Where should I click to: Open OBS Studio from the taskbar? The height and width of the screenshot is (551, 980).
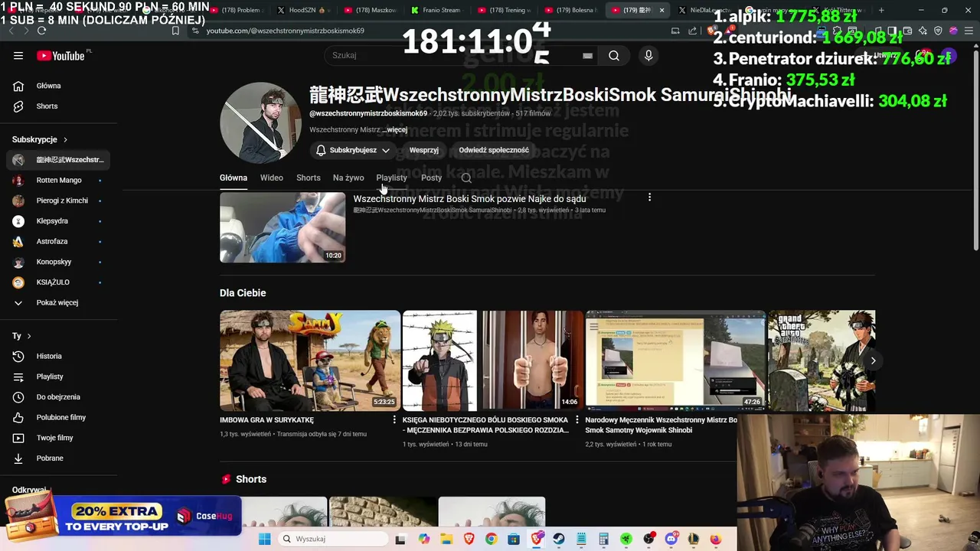pos(649,539)
